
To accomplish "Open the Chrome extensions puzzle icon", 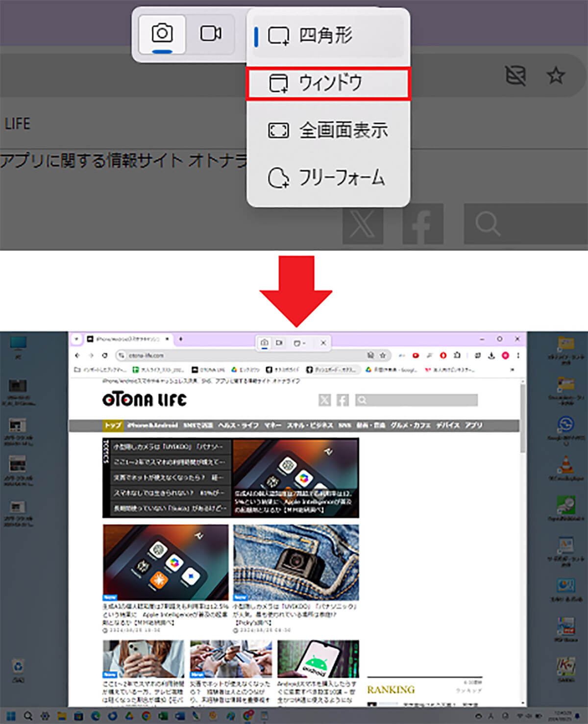I will pyautogui.click(x=457, y=355).
